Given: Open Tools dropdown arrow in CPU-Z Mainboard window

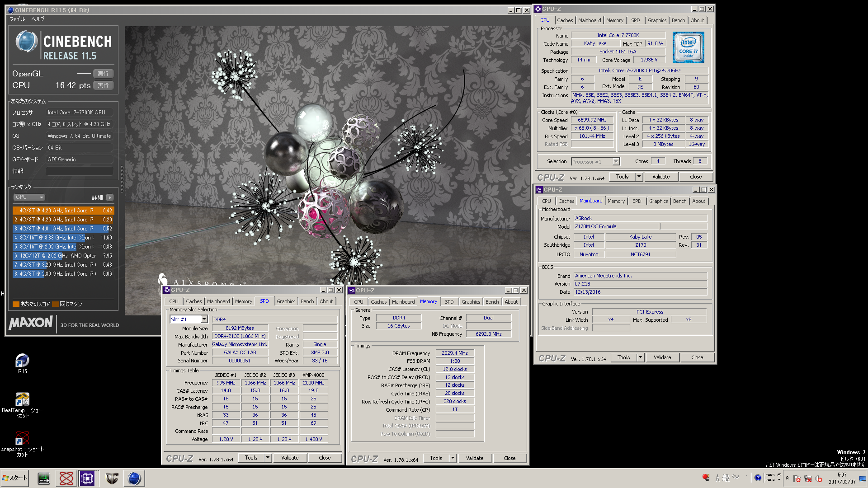Looking at the screenshot, I should (x=640, y=357).
